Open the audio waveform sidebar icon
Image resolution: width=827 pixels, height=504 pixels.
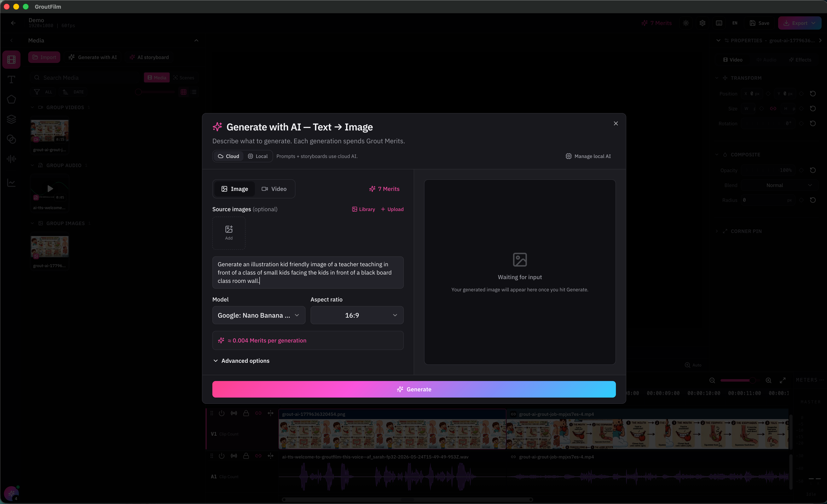coord(11,159)
